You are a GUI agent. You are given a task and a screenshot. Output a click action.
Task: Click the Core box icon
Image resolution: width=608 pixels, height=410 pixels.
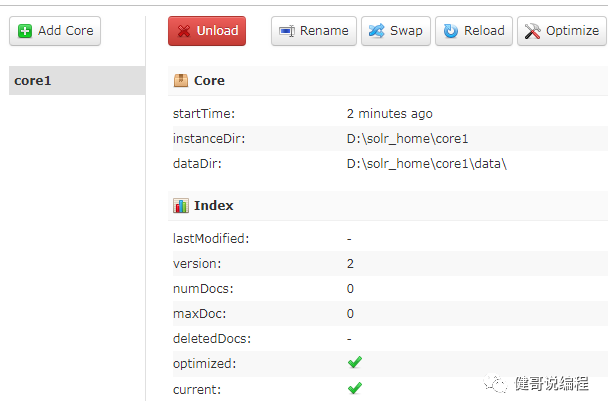point(181,80)
